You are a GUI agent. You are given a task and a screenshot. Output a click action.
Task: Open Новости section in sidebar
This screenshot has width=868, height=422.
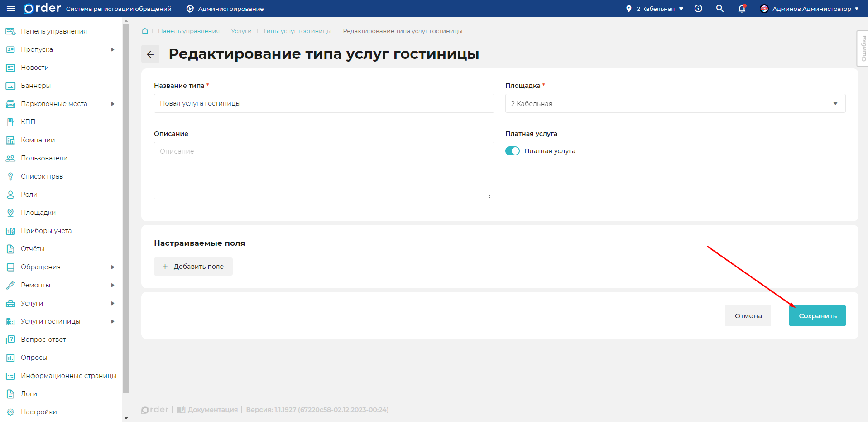(35, 67)
